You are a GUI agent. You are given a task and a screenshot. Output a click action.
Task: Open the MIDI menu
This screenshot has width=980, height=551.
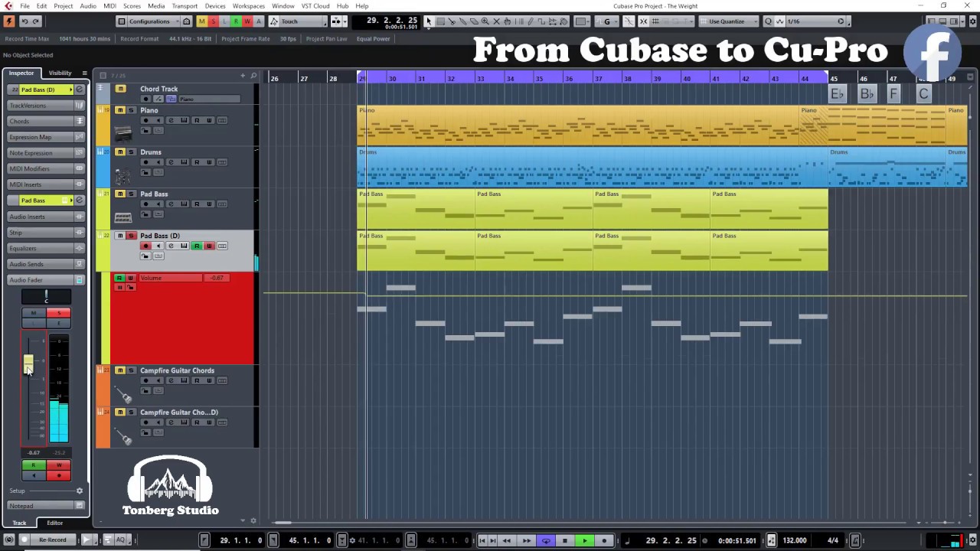109,6
